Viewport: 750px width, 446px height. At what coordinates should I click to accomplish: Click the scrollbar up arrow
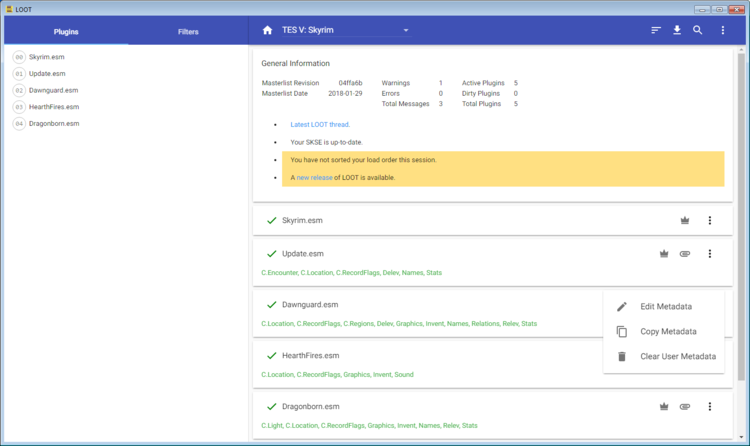[x=741, y=49]
